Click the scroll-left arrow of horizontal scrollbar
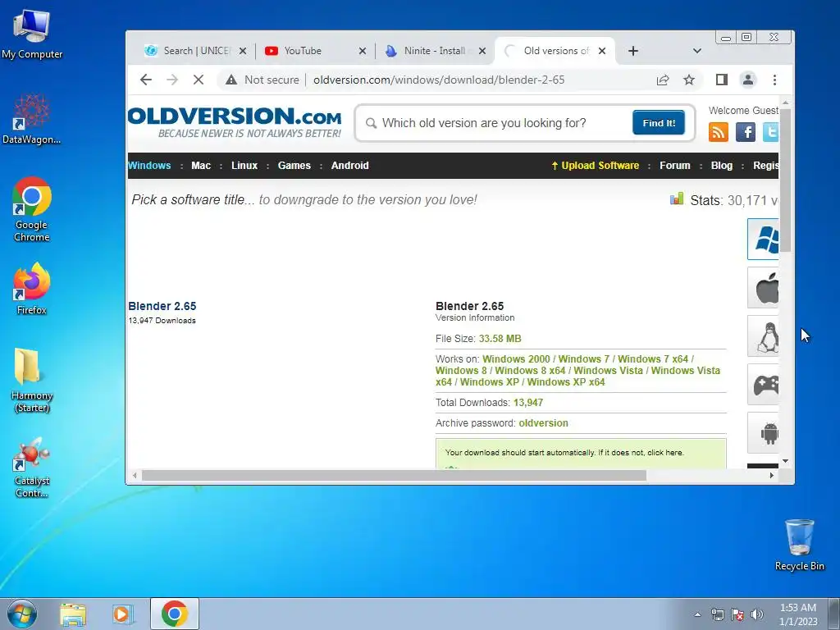This screenshot has width=840, height=630. (x=135, y=475)
